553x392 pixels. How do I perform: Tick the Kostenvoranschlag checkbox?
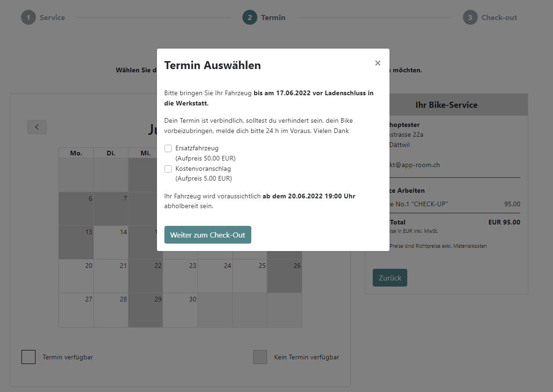click(x=168, y=169)
